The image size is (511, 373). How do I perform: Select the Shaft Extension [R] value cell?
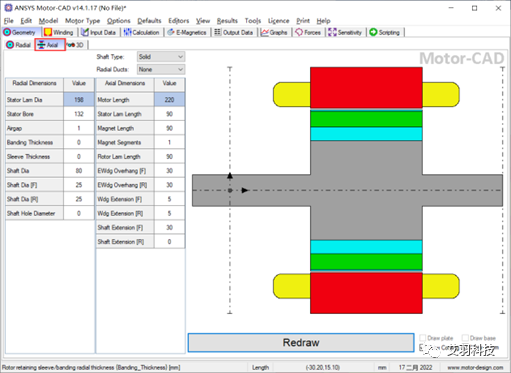(x=169, y=242)
